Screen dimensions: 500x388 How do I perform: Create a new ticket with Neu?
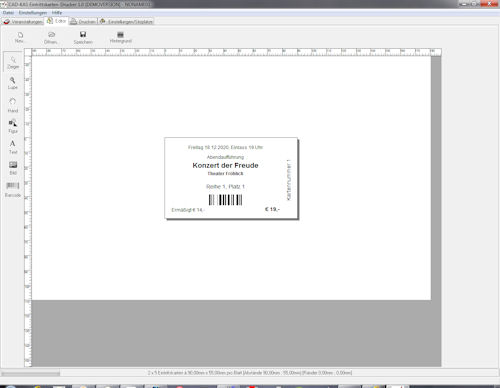[19, 37]
